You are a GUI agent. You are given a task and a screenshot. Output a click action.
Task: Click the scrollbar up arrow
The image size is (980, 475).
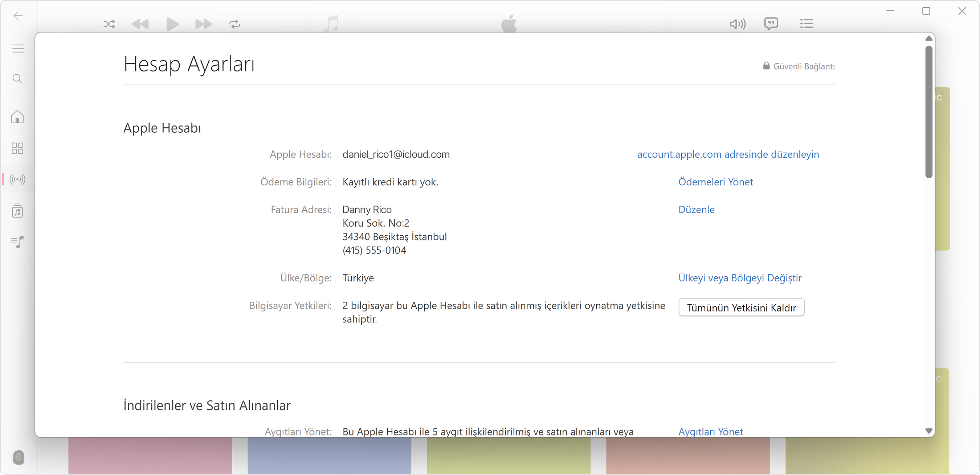(x=929, y=38)
